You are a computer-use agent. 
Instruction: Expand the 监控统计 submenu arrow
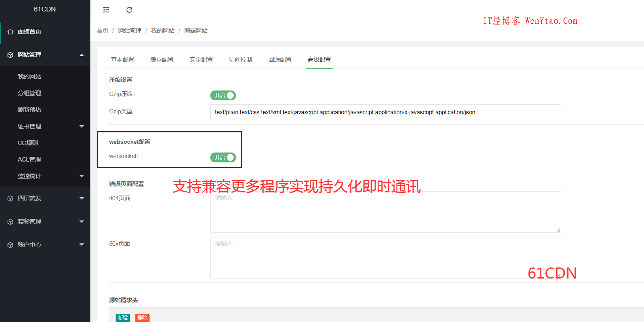(82, 176)
